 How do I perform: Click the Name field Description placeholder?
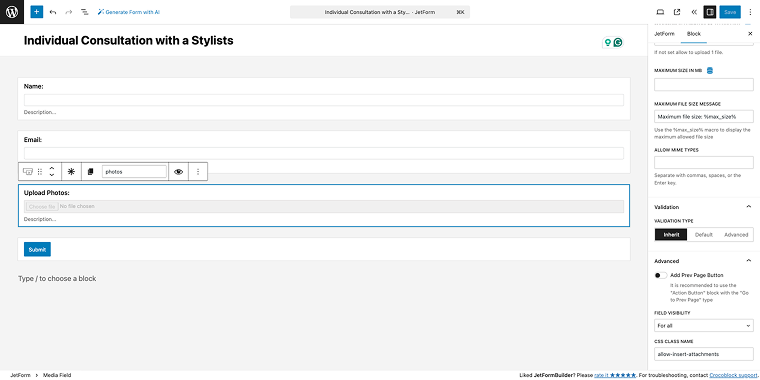[x=40, y=112]
